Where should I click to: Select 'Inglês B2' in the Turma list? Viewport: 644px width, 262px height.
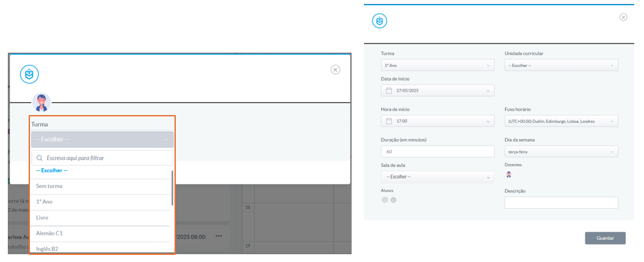coord(101,248)
